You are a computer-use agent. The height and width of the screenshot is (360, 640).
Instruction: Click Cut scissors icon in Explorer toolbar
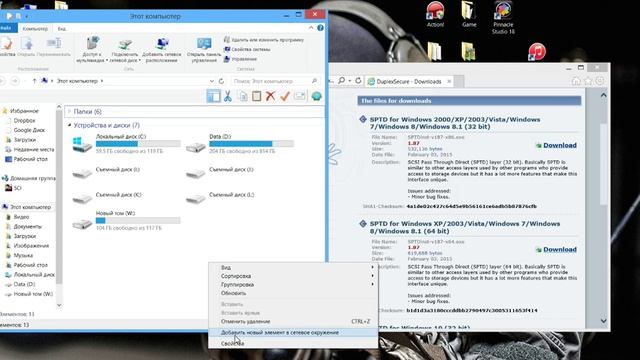coord(228,96)
